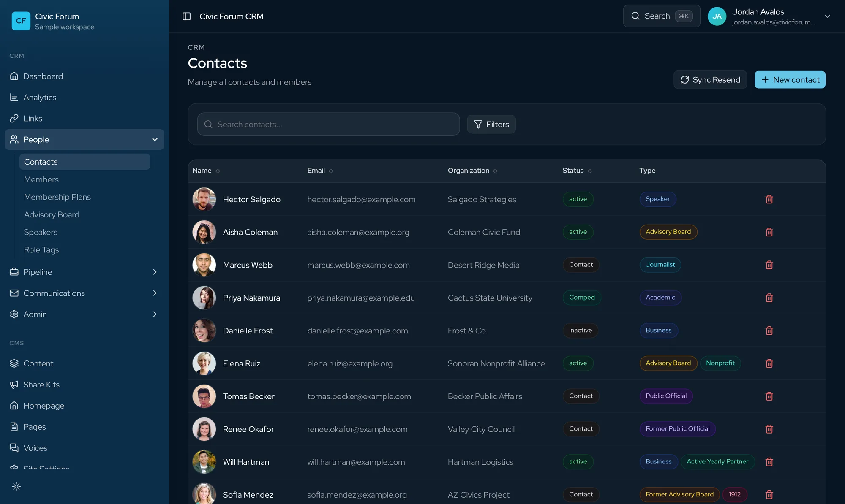Open Share Kits in the sidebar

coord(84,385)
